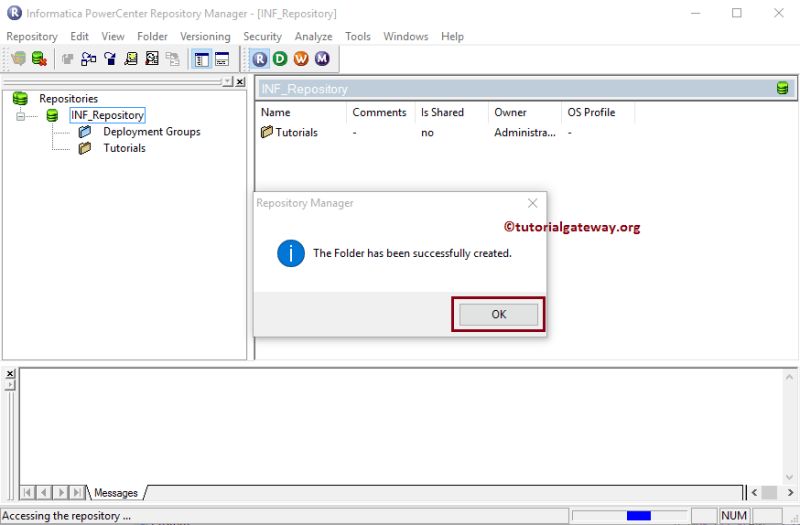
Task: Select Repositories root in Navigator
Action: (x=68, y=99)
